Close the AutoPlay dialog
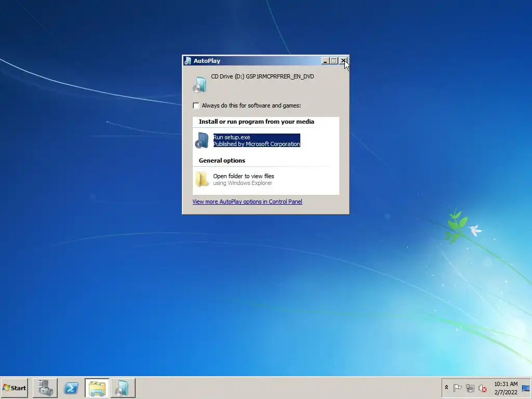This screenshot has height=399, width=532. [343, 61]
